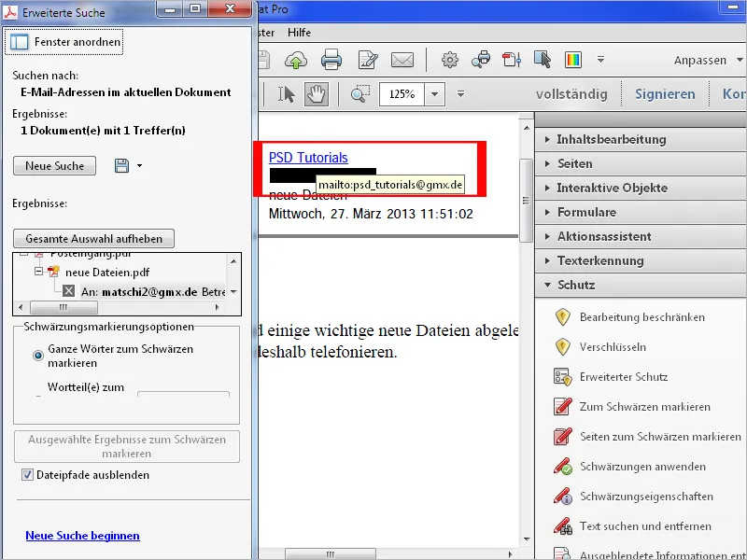Viewport: 747px width, 560px height.
Task: Click the results list scroll up arrow
Action: [233, 261]
